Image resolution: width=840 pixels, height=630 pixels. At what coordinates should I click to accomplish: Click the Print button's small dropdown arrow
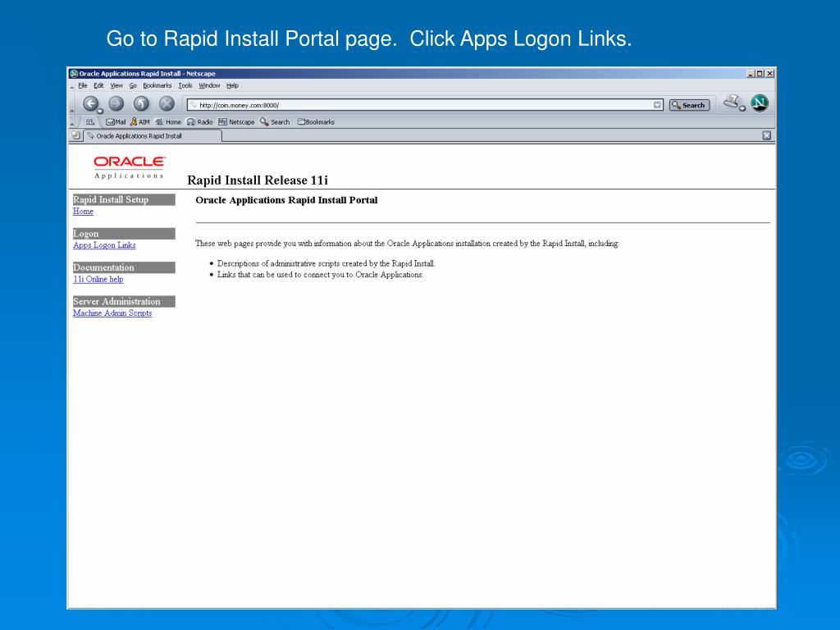742,109
